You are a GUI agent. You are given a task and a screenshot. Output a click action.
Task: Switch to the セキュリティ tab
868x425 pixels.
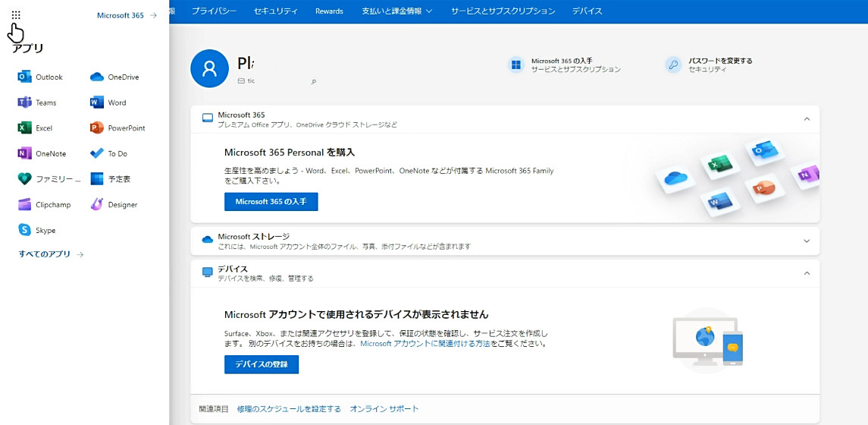276,11
